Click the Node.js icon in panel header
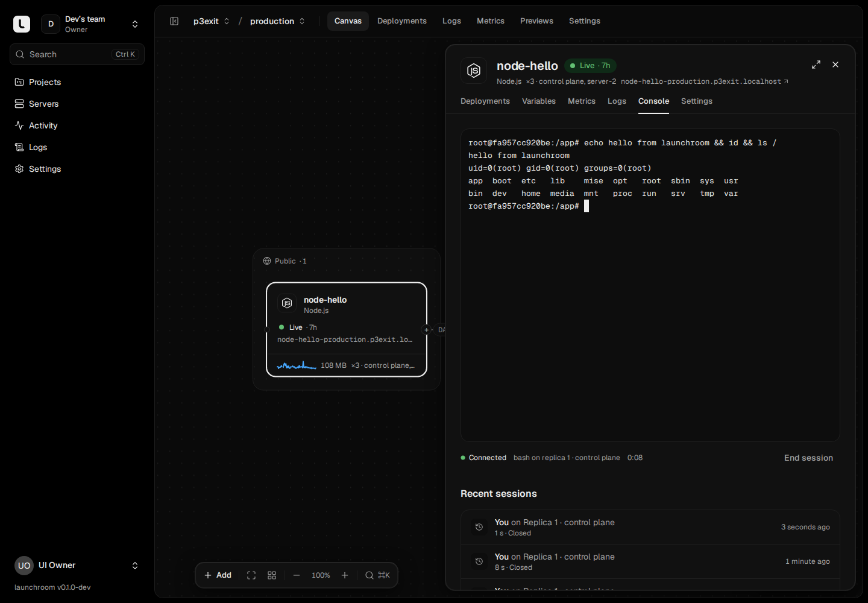Screen dimensions: 868x603 pos(474,71)
